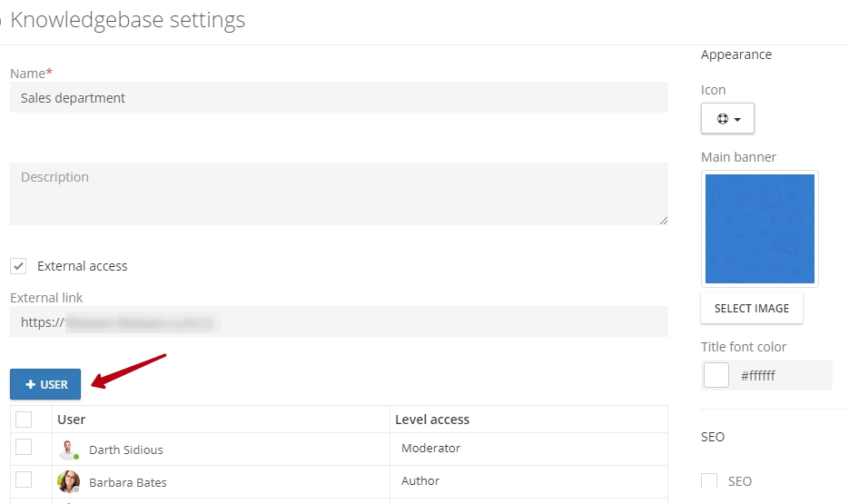Open Author level access for Barbara Bates
Image resolution: width=849 pixels, height=504 pixels.
[420, 480]
